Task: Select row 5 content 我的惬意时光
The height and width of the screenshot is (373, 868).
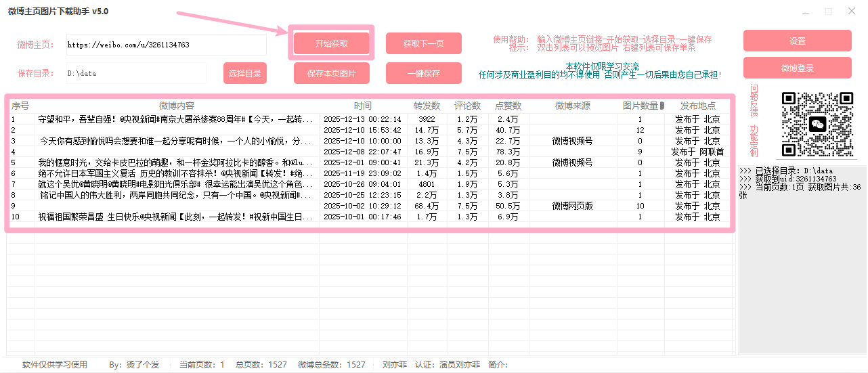Action: (x=177, y=162)
